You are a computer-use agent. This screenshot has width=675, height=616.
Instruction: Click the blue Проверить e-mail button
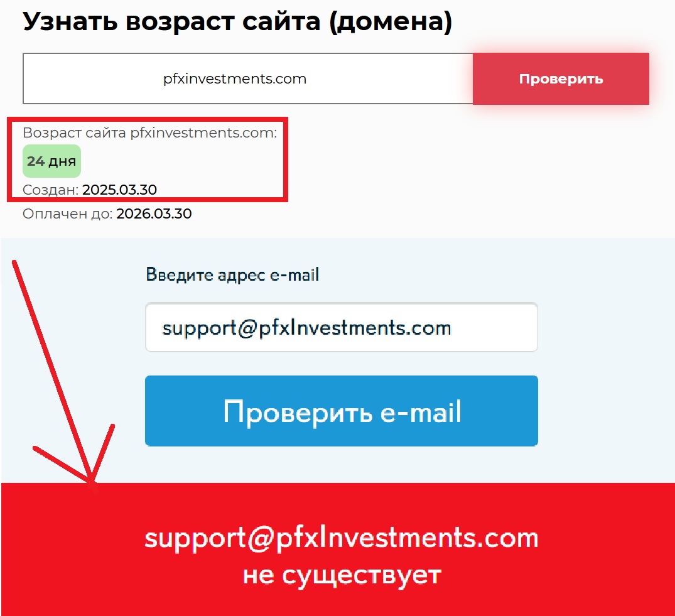click(x=342, y=411)
